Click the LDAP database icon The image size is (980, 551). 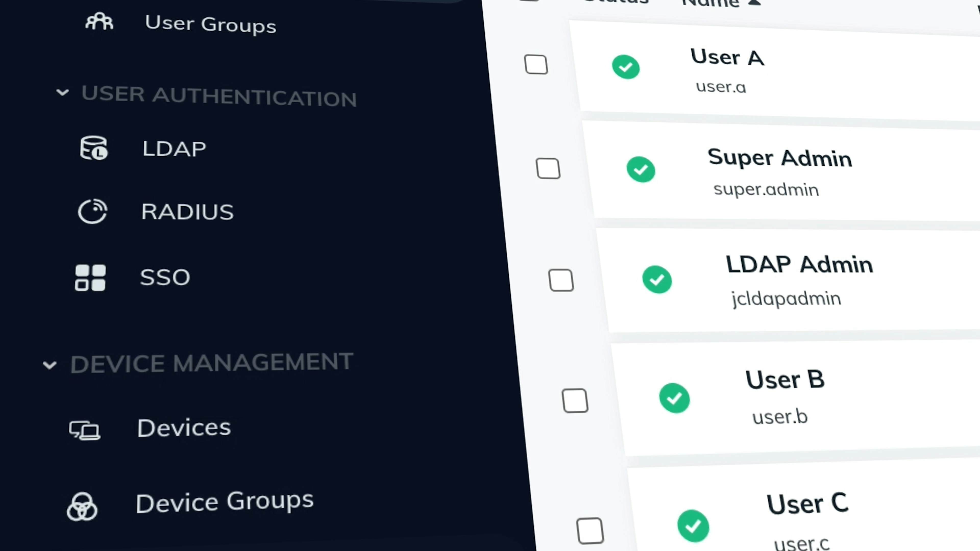(94, 148)
